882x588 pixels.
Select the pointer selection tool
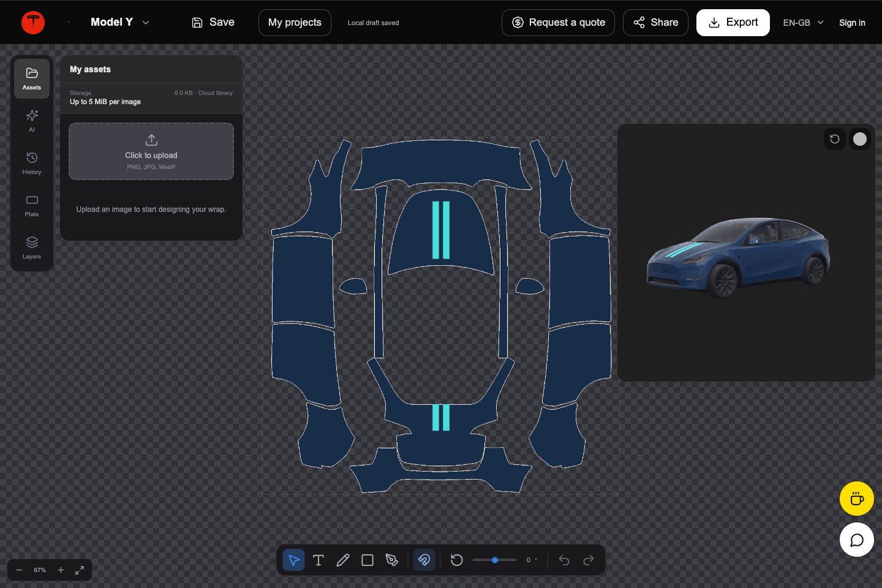click(x=294, y=560)
